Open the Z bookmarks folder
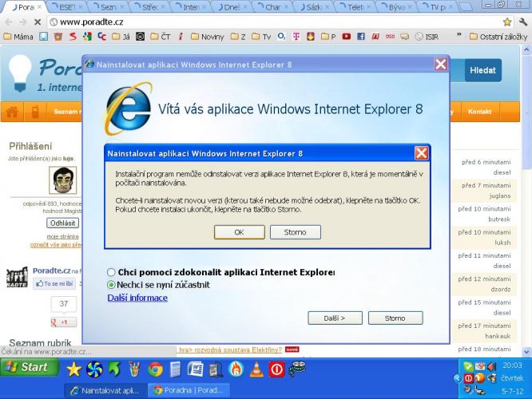Screen dimensions: 532x399 tap(238, 36)
